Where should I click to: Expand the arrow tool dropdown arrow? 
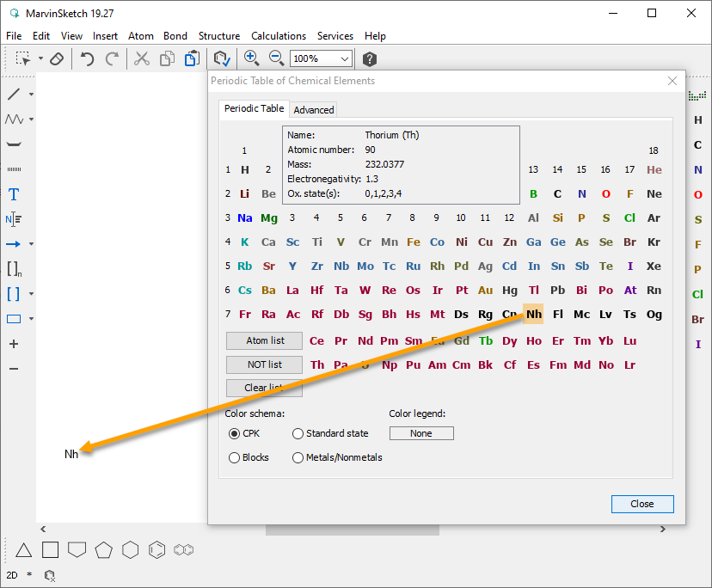coord(31,244)
